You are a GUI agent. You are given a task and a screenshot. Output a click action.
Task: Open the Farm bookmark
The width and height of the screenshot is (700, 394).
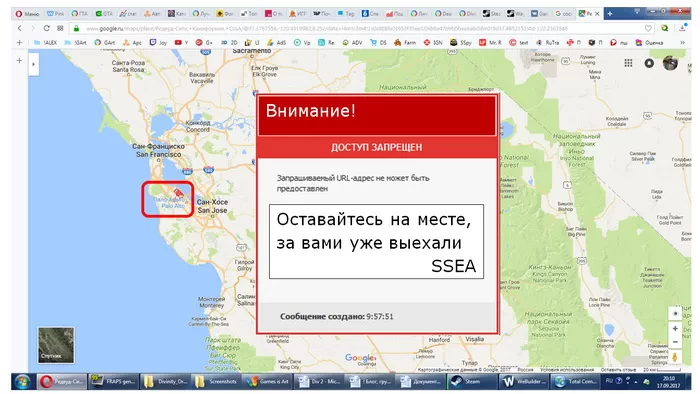[405, 43]
